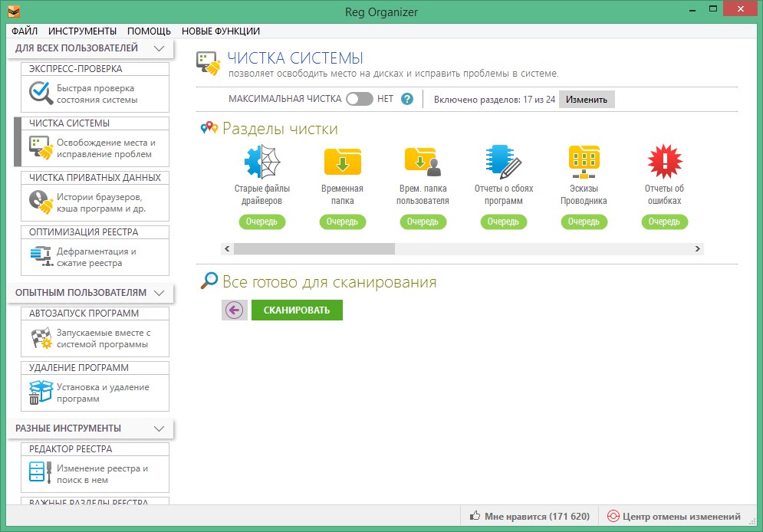
Task: Open the ИНСТРУМЕНТЫ menu
Action: (82, 31)
